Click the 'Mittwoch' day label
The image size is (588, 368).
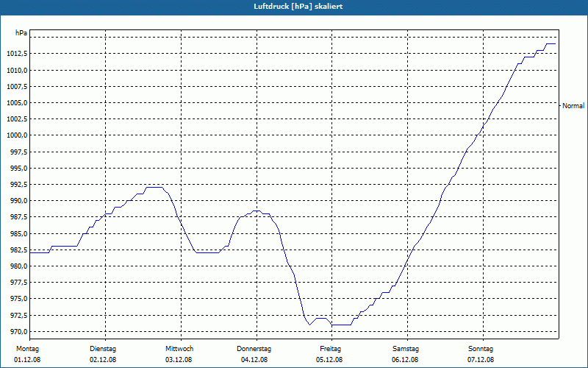[179, 349]
